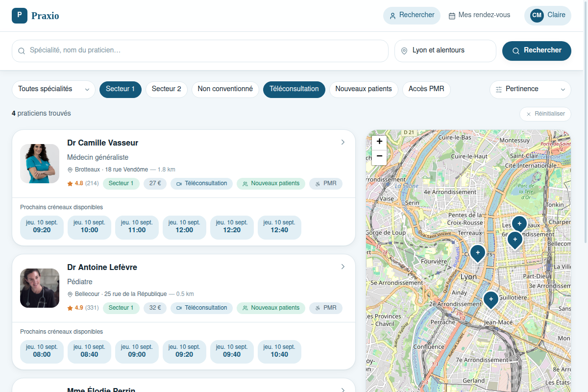
Task: Select Lefèvre's 09:40 slot
Action: [232, 351]
